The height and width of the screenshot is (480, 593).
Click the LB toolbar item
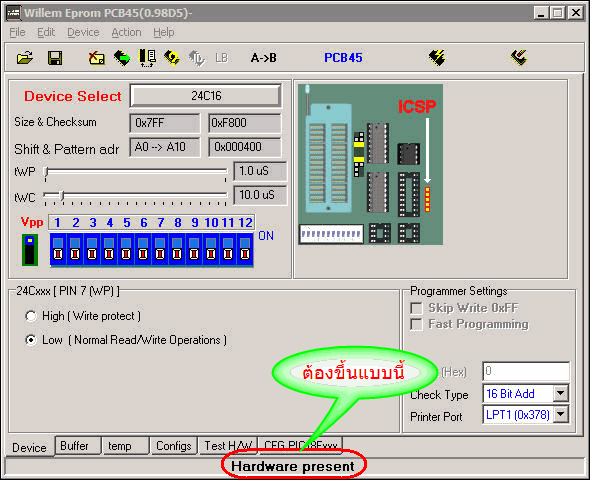coord(222,58)
